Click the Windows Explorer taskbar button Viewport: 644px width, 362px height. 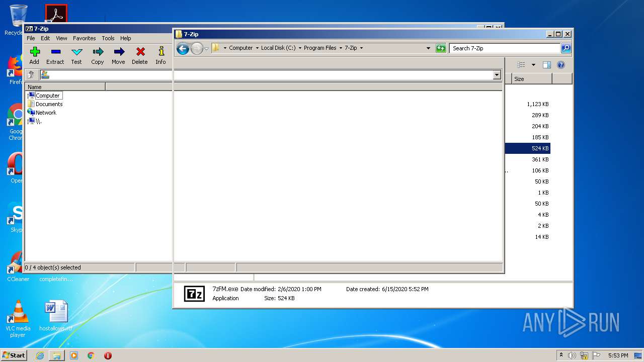point(57,355)
